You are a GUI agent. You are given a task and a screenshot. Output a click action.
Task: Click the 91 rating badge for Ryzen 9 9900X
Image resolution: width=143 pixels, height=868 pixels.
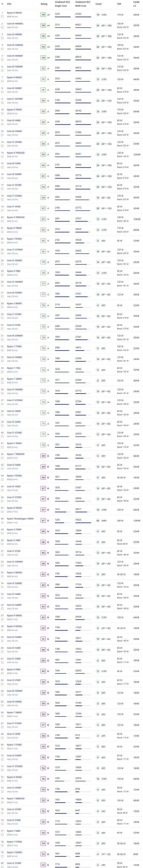(x=43, y=79)
